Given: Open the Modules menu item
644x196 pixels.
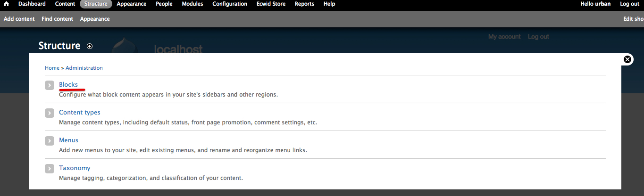Looking at the screenshot, I should click(192, 4).
